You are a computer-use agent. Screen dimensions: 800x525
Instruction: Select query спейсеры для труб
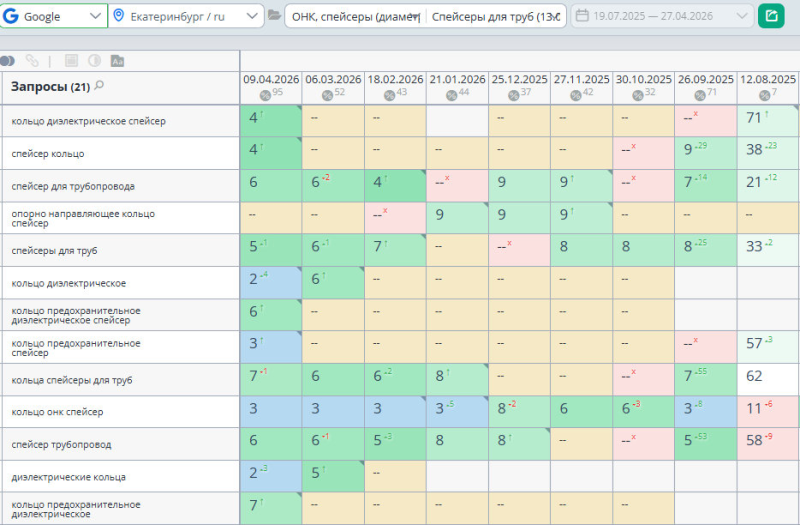[54, 251]
